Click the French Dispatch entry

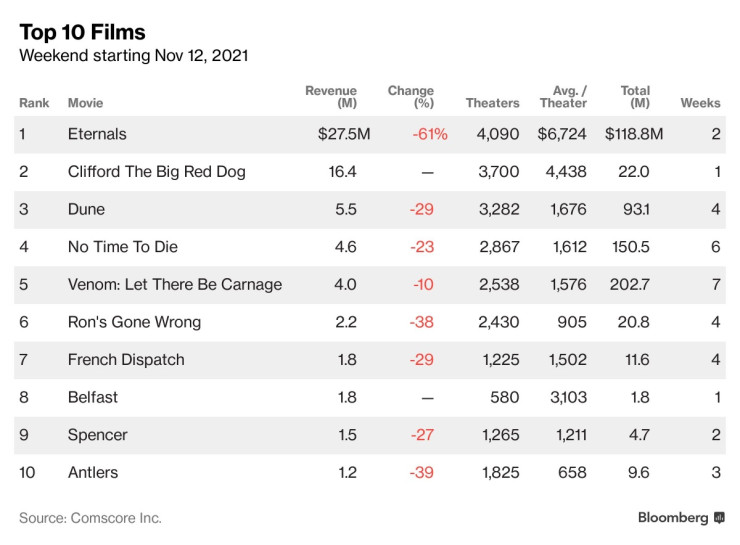coord(126,360)
